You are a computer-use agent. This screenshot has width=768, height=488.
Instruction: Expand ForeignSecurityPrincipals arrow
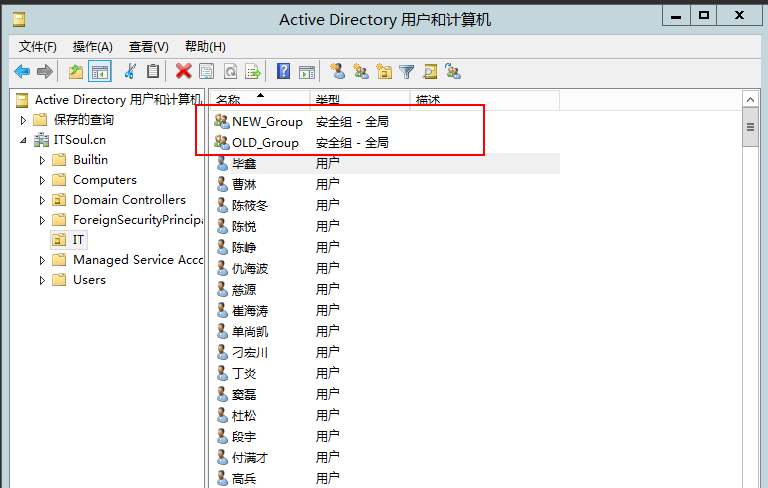tap(42, 220)
